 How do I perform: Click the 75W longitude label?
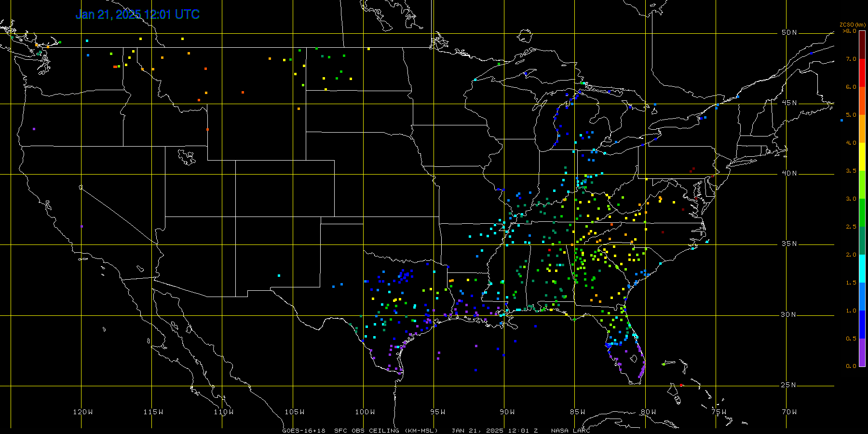click(x=719, y=412)
